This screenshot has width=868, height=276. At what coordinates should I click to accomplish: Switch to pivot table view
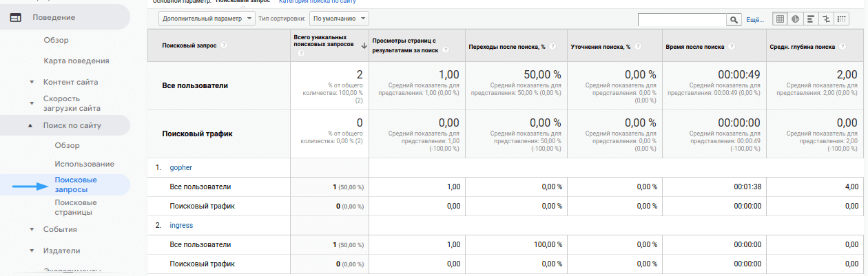[841, 19]
